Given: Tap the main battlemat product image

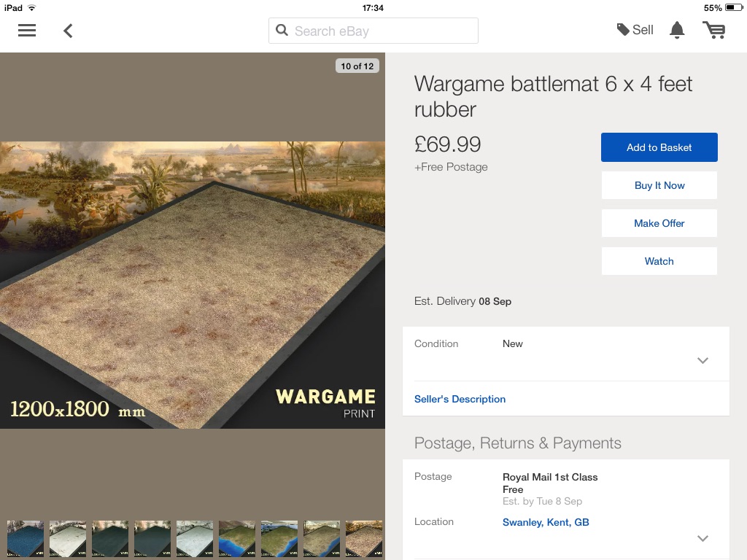Looking at the screenshot, I should point(193,284).
